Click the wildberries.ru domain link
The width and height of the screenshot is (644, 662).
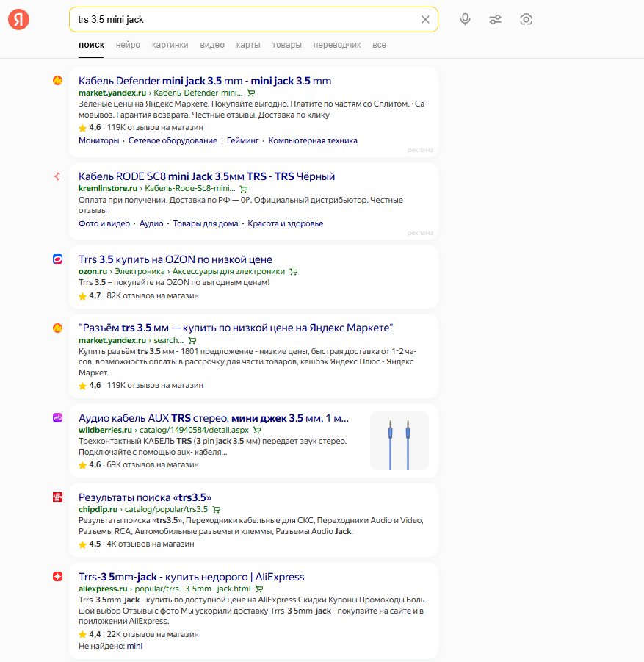pos(105,430)
